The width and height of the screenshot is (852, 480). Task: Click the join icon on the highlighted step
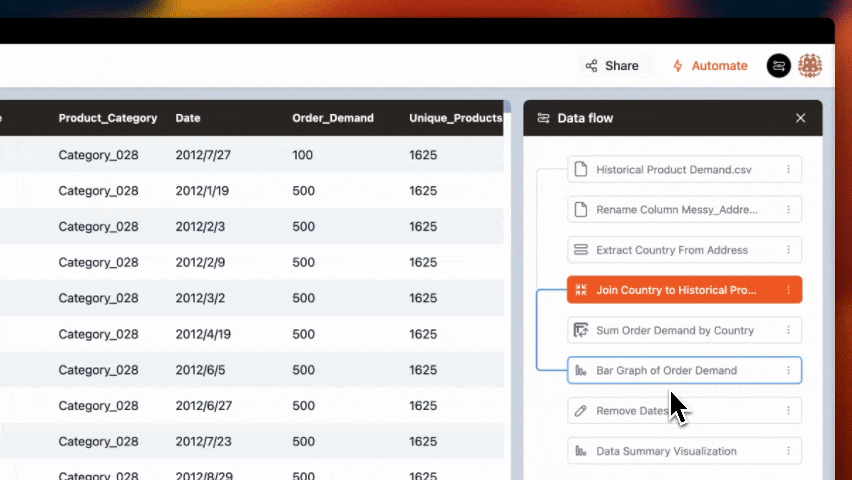click(580, 290)
